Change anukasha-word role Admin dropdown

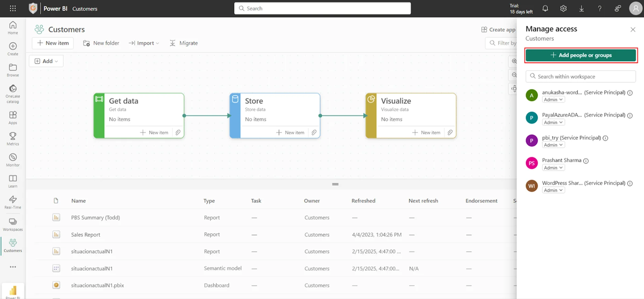pyautogui.click(x=553, y=100)
